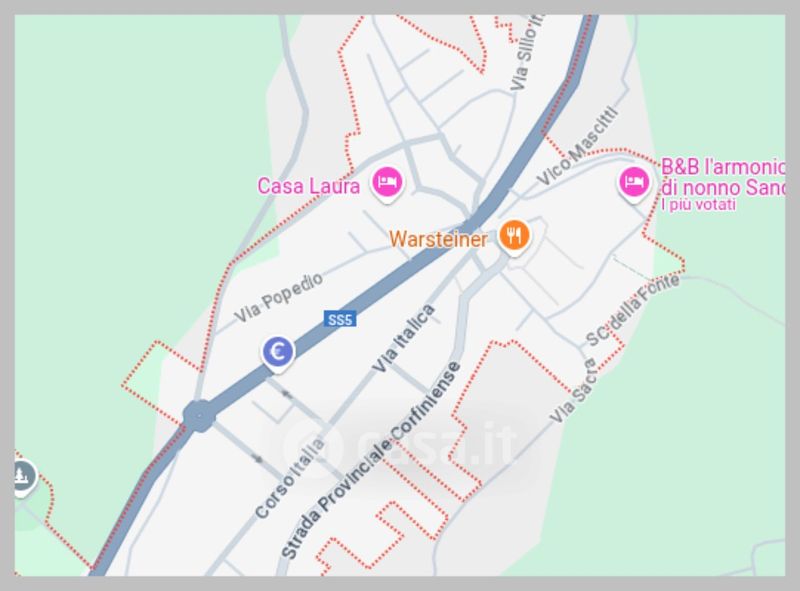Image resolution: width=800 pixels, height=591 pixels.
Task: Select the Warsteiner restaurant marker icon
Action: [x=514, y=236]
